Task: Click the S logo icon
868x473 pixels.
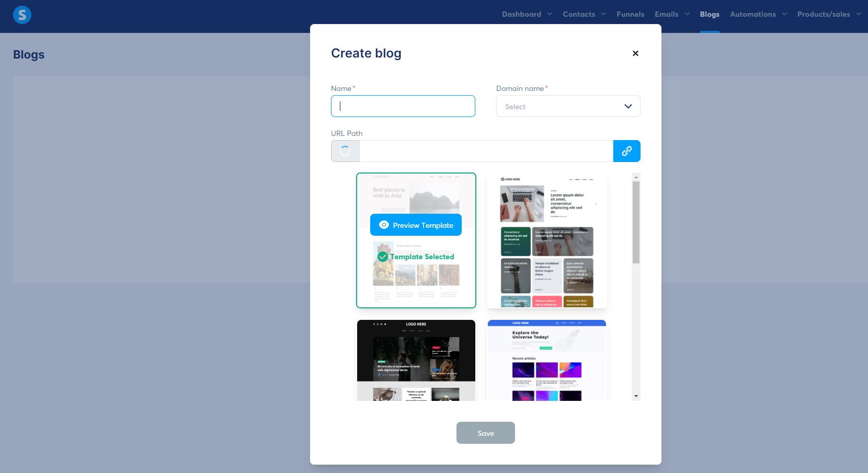Action: (x=21, y=15)
